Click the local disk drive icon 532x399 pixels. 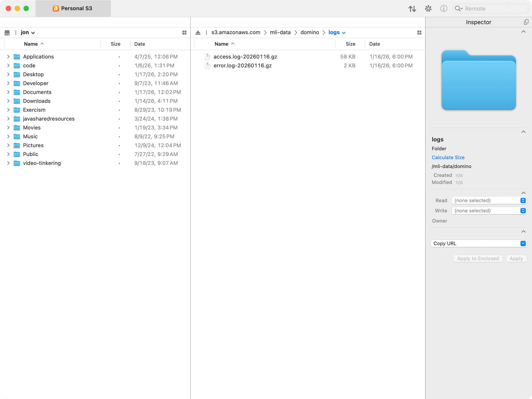point(7,32)
